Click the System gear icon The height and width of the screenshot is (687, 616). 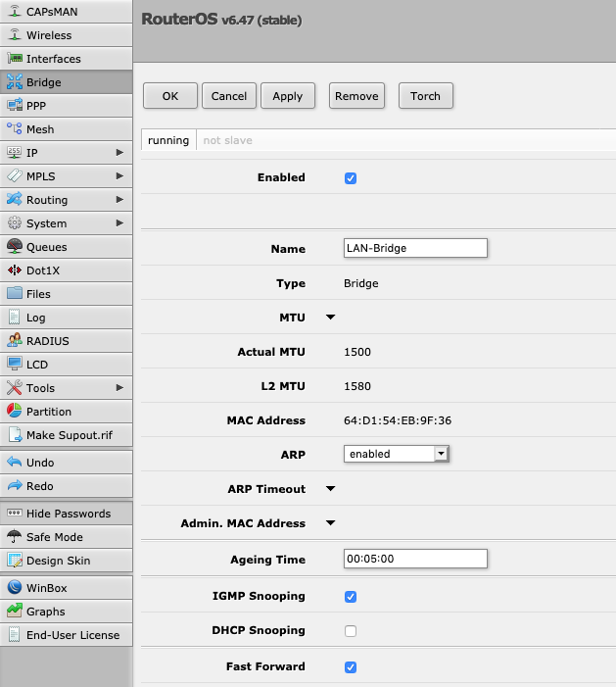point(15,223)
